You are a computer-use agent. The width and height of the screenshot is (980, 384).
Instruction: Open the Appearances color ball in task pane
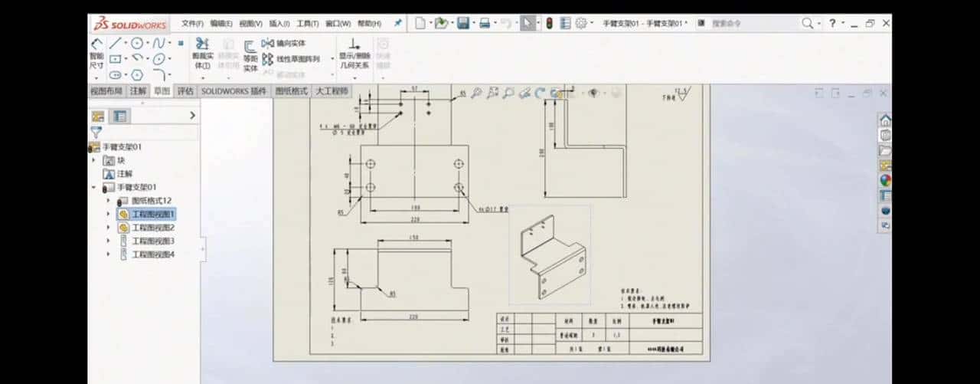(885, 181)
